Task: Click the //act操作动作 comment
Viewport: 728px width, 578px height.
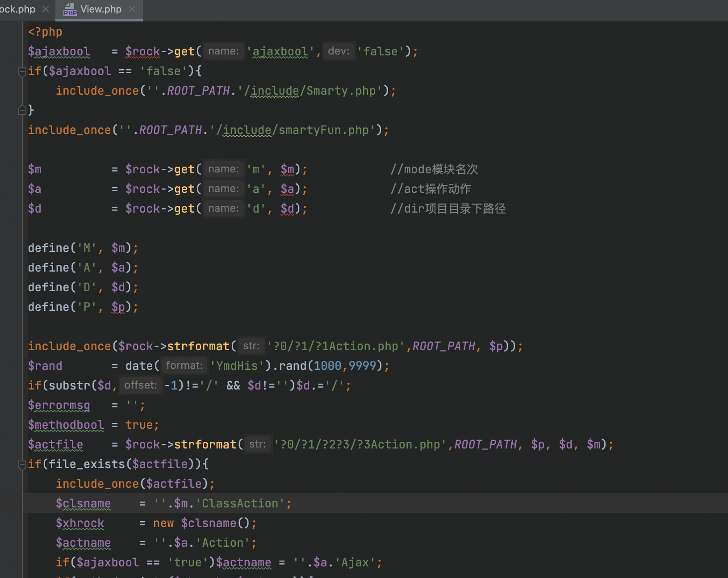Action: pos(431,189)
